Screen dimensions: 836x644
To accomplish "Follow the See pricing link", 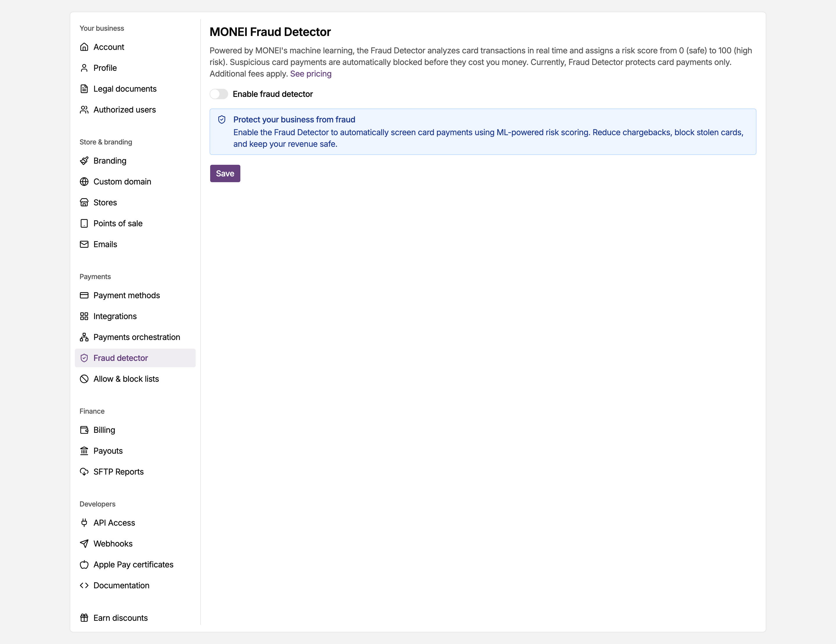I will 311,74.
